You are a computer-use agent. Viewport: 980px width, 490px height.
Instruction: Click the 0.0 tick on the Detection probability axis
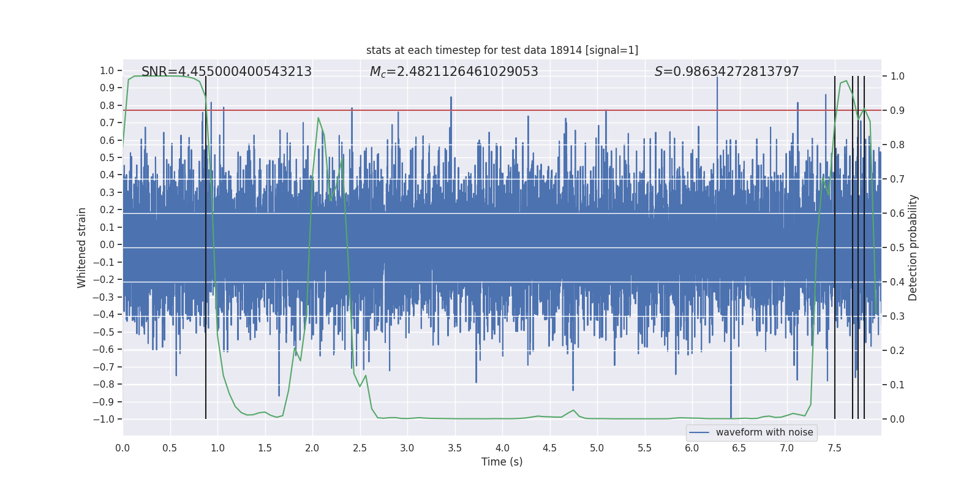click(x=897, y=419)
